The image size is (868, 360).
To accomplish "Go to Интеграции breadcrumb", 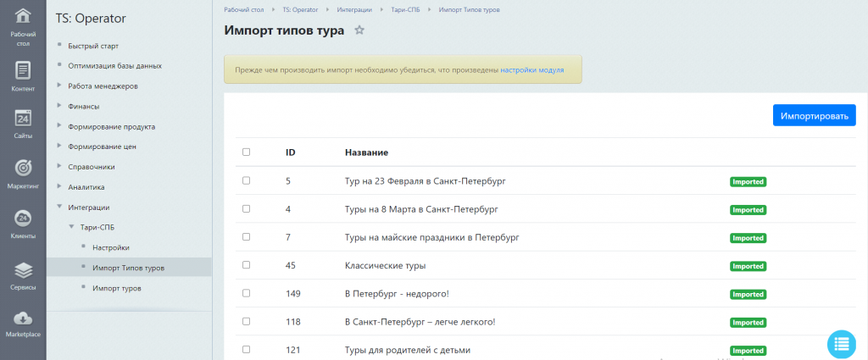I will (354, 10).
